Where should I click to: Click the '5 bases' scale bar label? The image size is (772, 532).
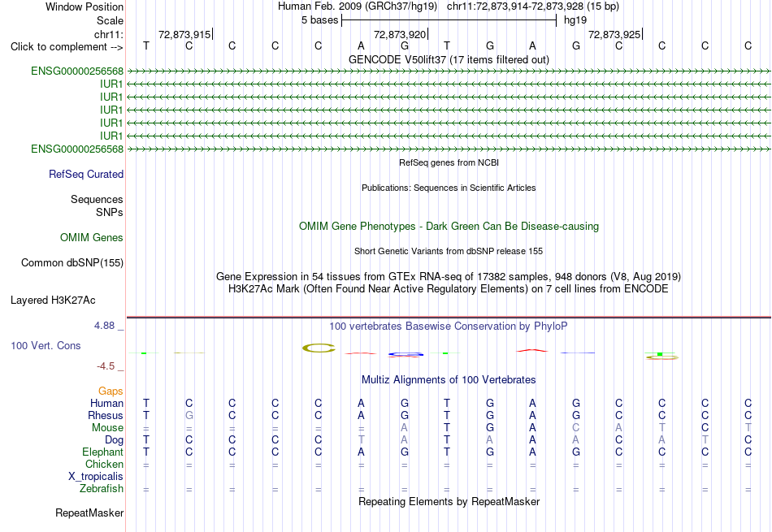320,20
